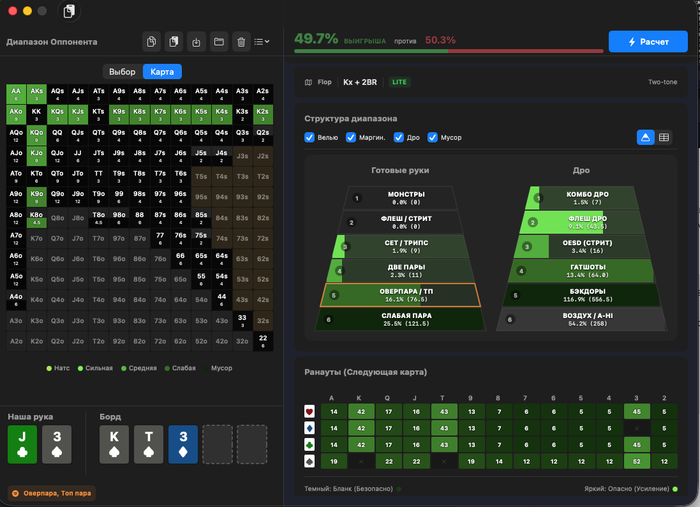Click the 22 cell in range grid

[263, 341]
